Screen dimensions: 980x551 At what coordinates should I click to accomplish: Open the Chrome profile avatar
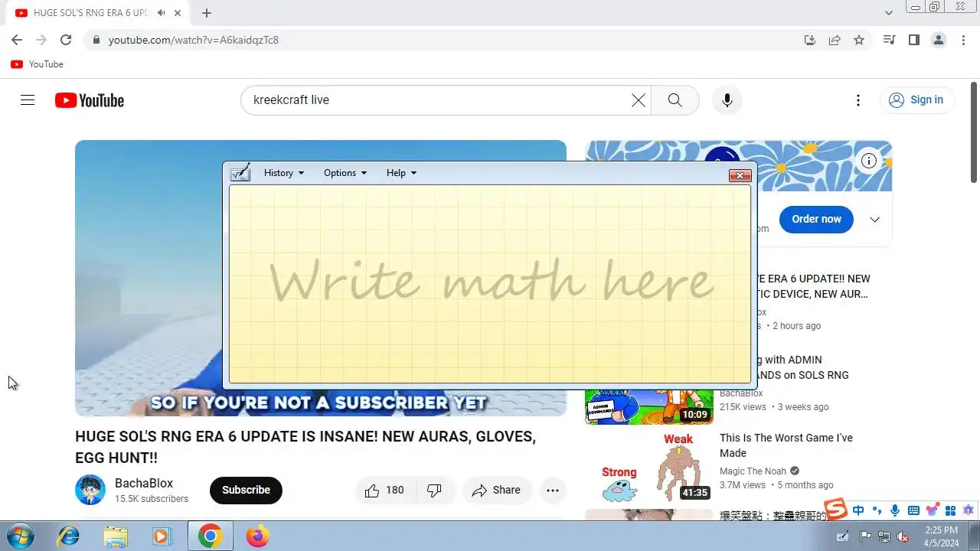point(939,40)
